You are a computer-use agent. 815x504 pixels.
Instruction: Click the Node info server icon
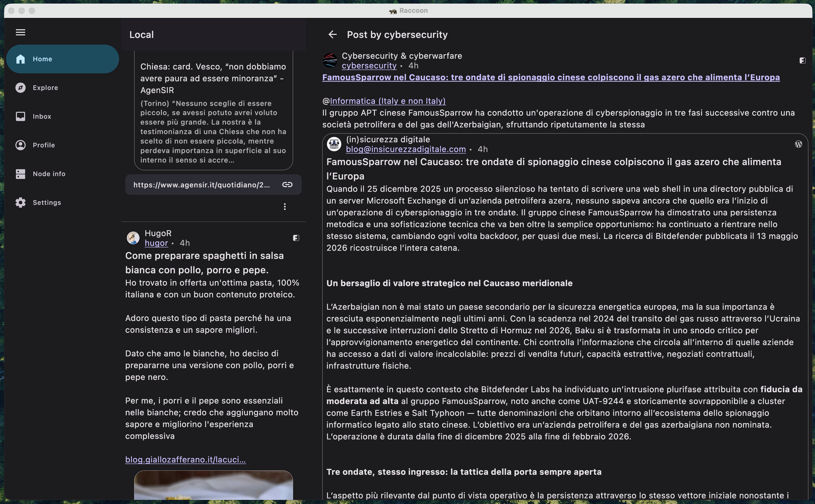pyautogui.click(x=20, y=174)
